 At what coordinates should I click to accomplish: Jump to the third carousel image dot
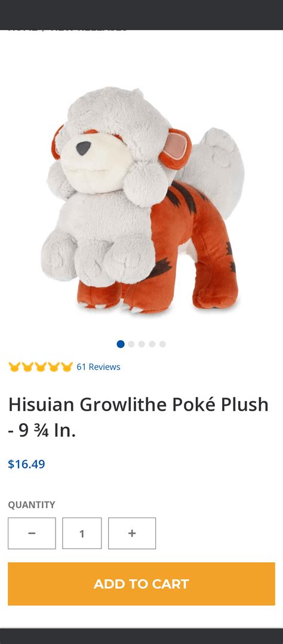click(x=141, y=344)
